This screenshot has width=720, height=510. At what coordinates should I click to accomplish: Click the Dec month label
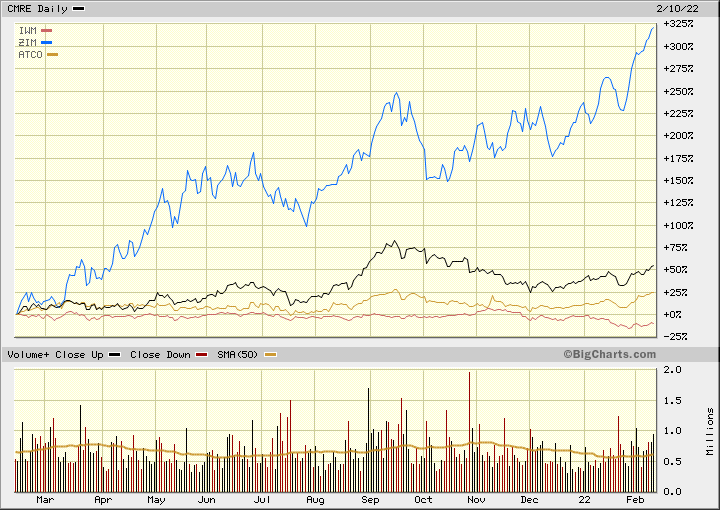click(x=529, y=499)
